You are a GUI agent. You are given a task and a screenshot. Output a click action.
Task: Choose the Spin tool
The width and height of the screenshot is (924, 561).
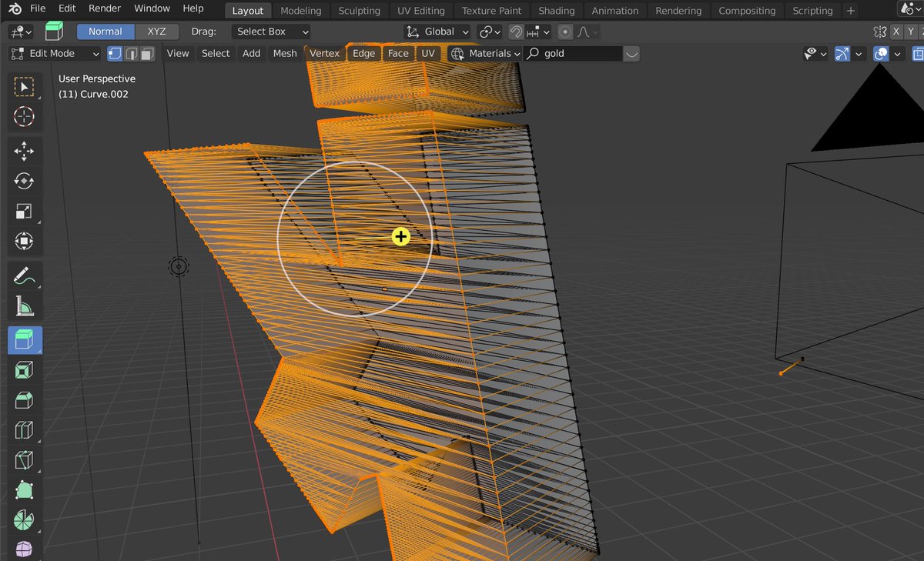point(25,520)
